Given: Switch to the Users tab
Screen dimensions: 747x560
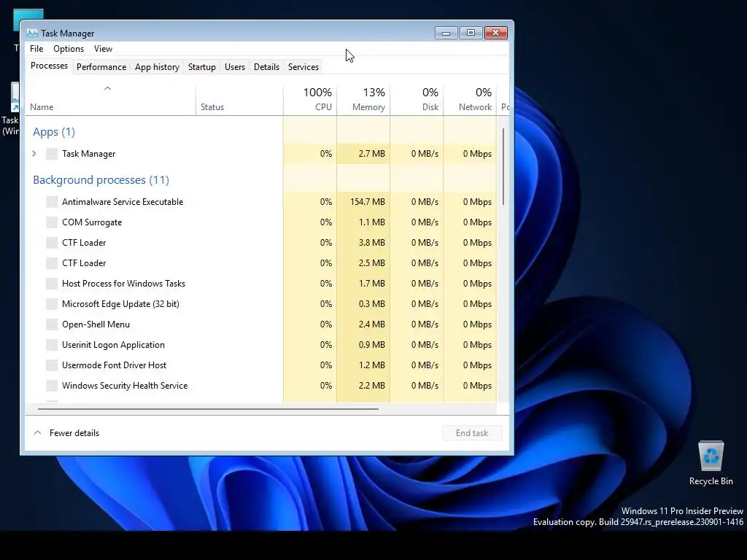Looking at the screenshot, I should [235, 67].
